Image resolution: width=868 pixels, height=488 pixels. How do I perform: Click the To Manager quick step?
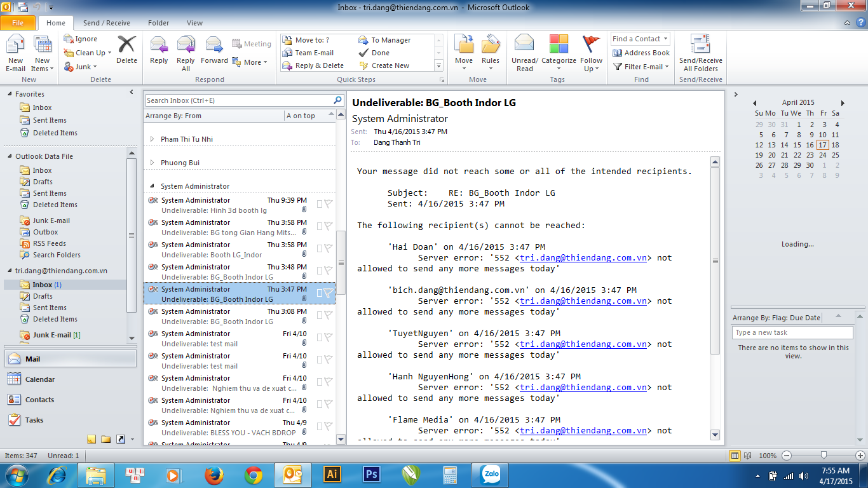click(386, 40)
